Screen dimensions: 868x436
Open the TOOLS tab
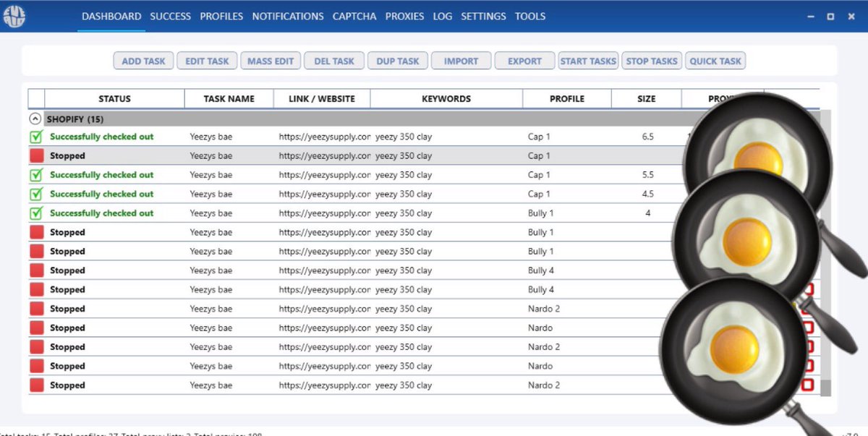530,16
